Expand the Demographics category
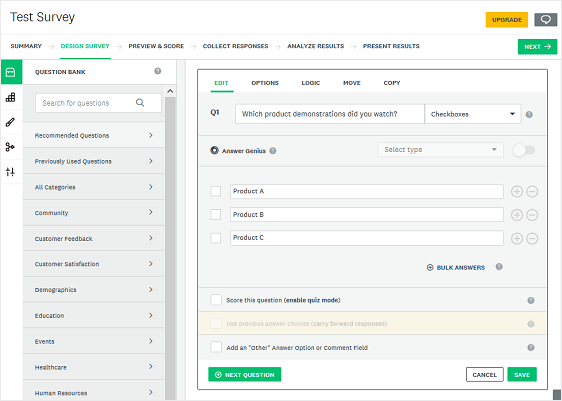This screenshot has height=401, width=562. click(x=94, y=290)
